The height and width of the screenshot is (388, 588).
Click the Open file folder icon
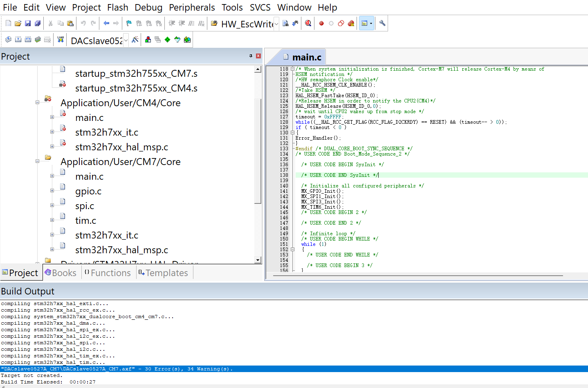(18, 24)
